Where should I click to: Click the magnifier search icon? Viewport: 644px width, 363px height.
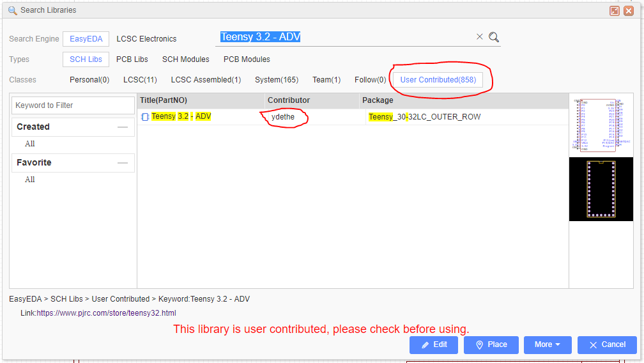494,37
